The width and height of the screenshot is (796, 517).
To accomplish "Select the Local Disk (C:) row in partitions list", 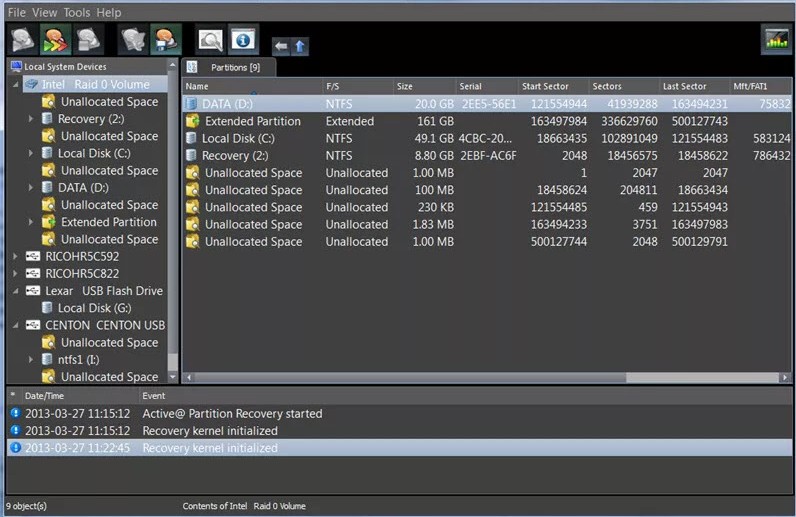I will (487, 139).
